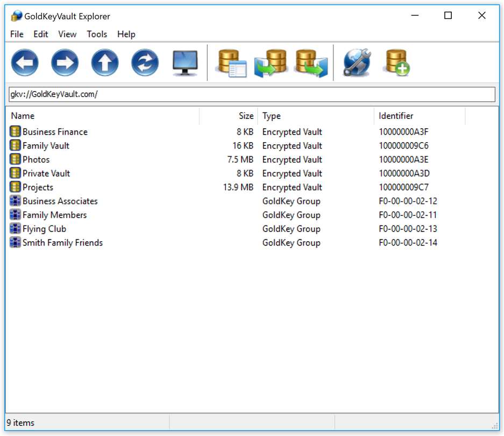This screenshot has width=504, height=436.
Task: Click the Family Vault row icon
Action: coord(15,145)
